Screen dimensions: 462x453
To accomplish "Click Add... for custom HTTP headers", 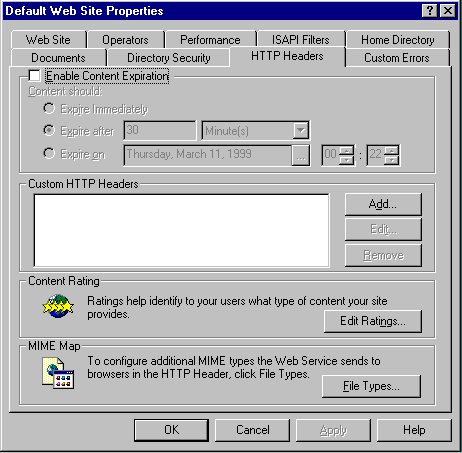I will point(383,204).
